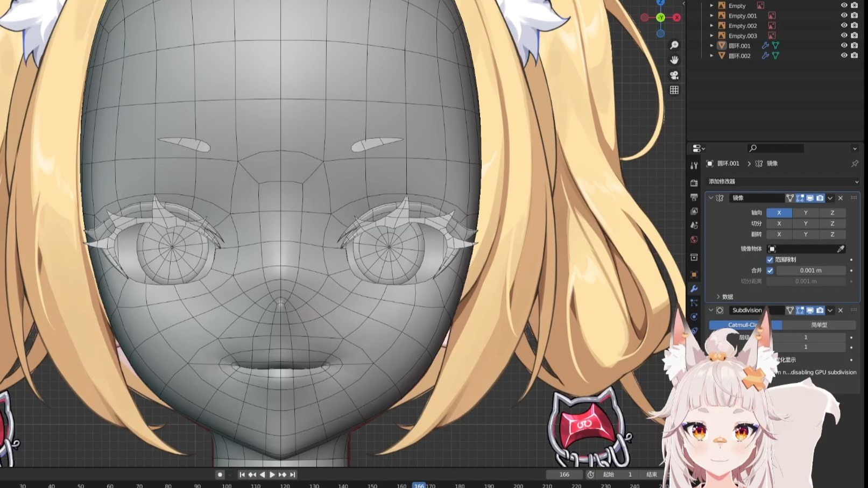Remove the 镜像 modifier with X button
This screenshot has width=868, height=488.
pyautogui.click(x=841, y=198)
